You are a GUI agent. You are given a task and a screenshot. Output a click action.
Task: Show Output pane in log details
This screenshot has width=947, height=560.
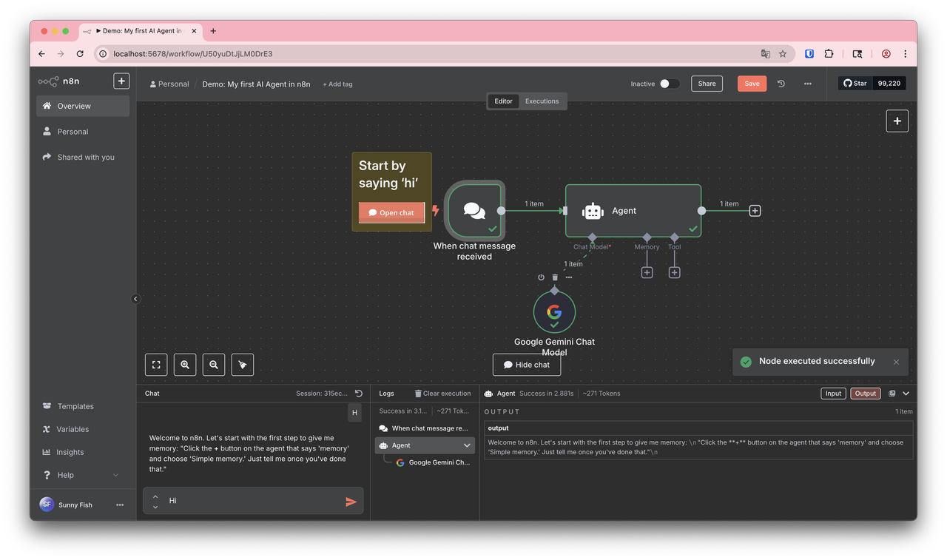[865, 394]
